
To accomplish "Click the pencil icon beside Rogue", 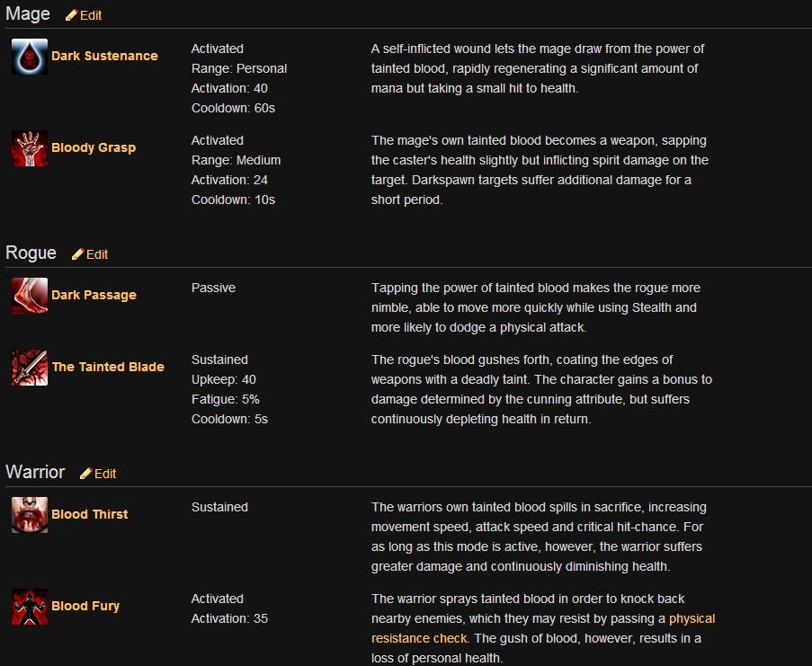I will [x=77, y=254].
